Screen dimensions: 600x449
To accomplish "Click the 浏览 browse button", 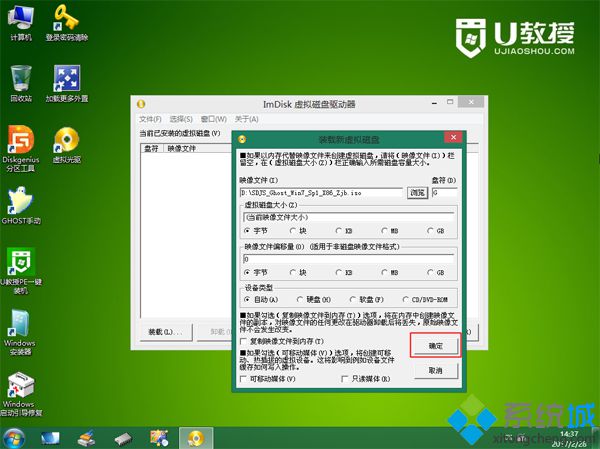I will [417, 193].
